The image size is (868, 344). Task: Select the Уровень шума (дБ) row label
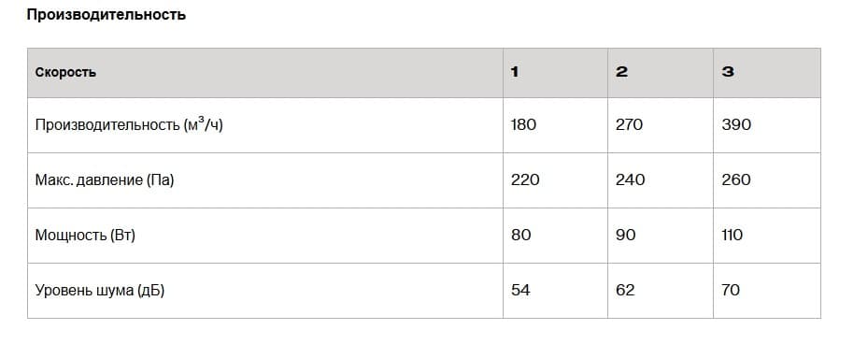coord(100,291)
